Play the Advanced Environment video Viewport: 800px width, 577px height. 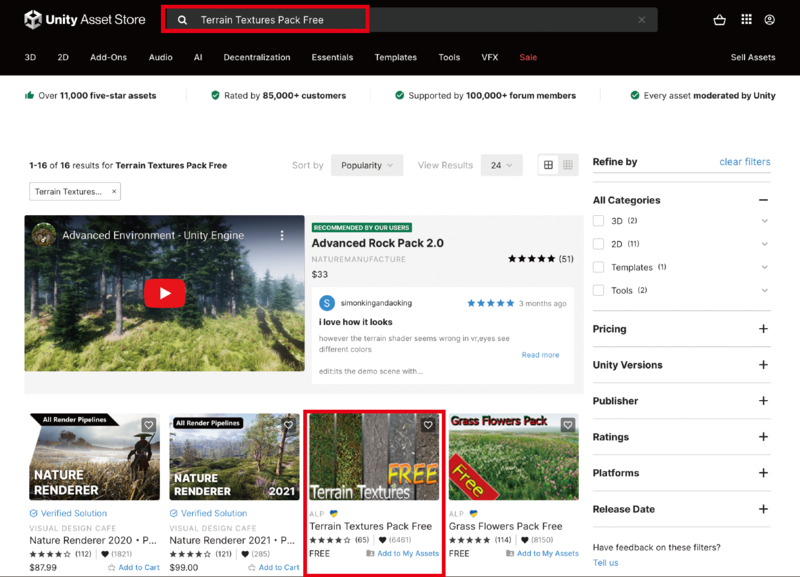point(164,293)
